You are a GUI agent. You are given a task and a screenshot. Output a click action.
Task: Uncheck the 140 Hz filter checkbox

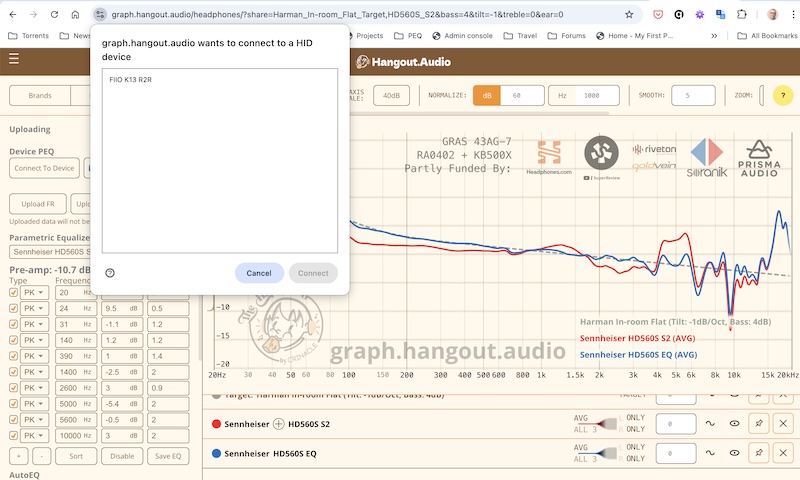[13, 340]
